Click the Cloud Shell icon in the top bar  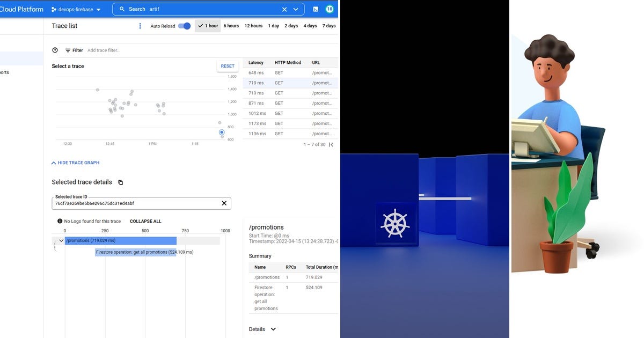pyautogui.click(x=316, y=9)
